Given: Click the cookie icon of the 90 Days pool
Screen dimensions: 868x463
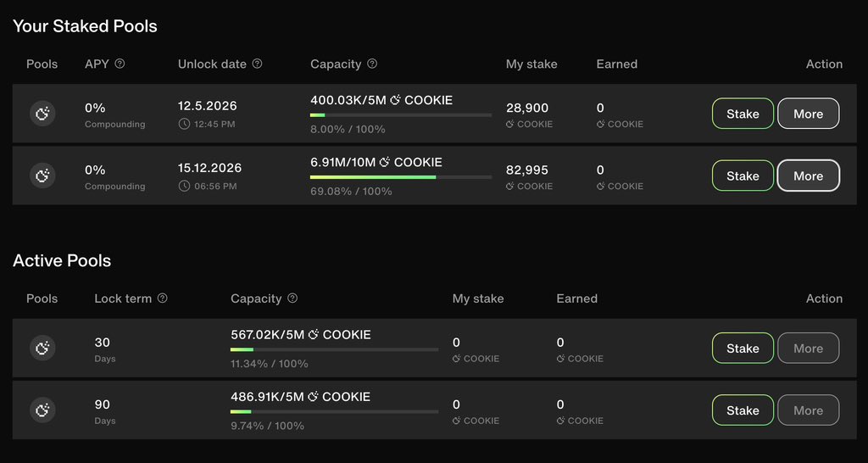Looking at the screenshot, I should pyautogui.click(x=42, y=410).
